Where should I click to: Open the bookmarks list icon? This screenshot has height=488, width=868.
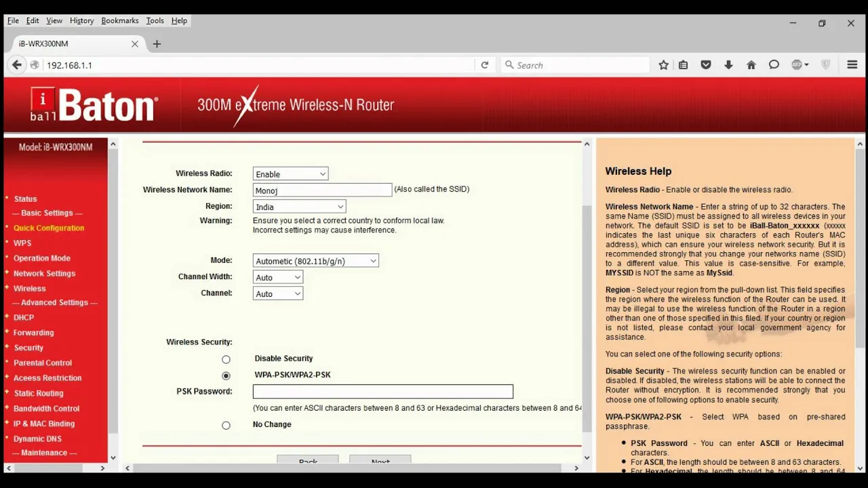click(x=684, y=65)
